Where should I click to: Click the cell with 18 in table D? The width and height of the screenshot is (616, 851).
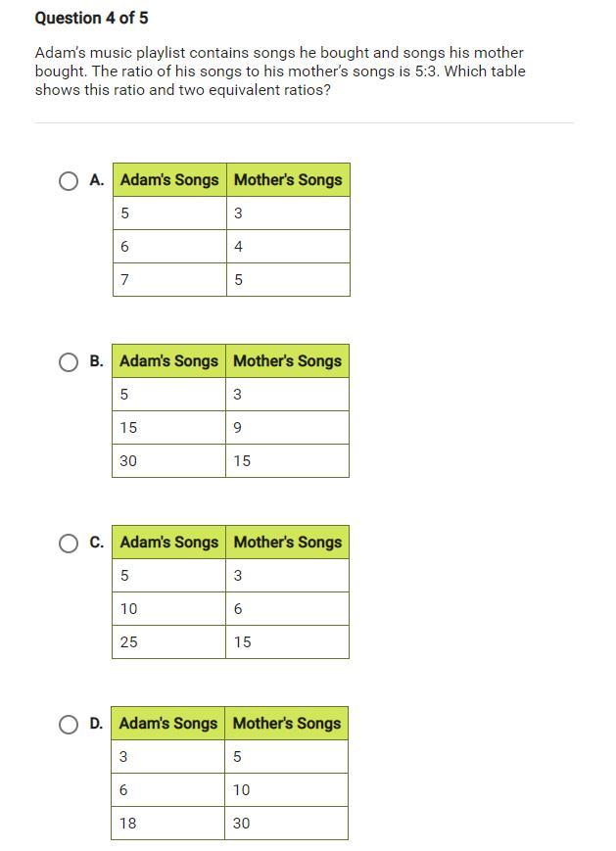coord(168,824)
